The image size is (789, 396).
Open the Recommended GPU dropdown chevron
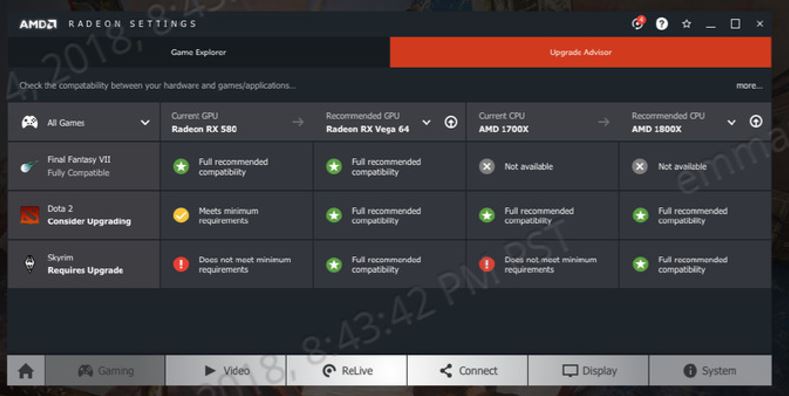pyautogui.click(x=426, y=122)
